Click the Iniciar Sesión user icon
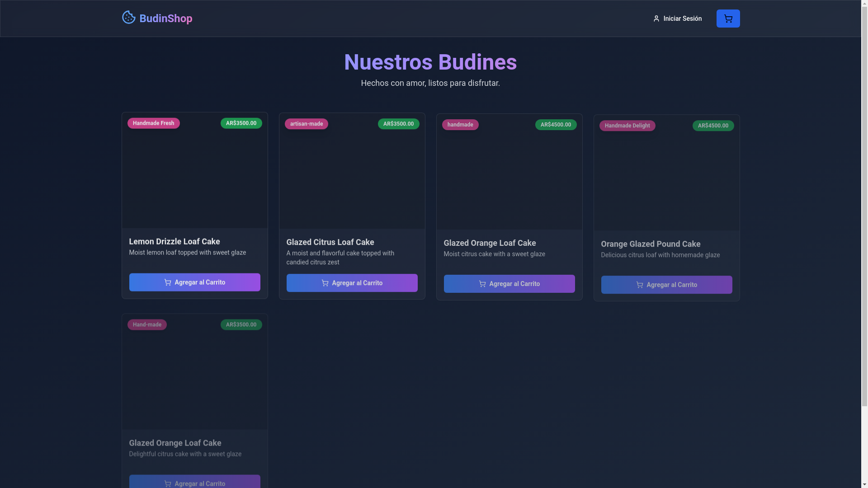 [x=656, y=19]
